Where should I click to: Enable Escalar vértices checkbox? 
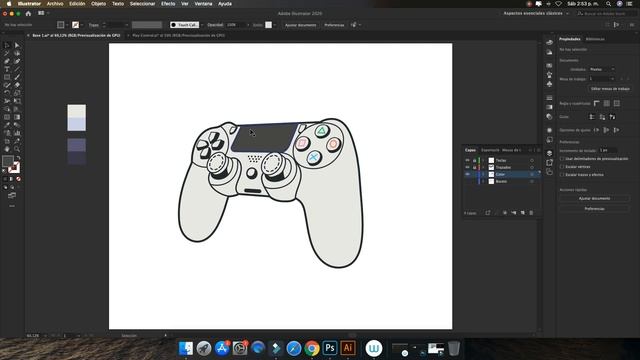pos(562,167)
